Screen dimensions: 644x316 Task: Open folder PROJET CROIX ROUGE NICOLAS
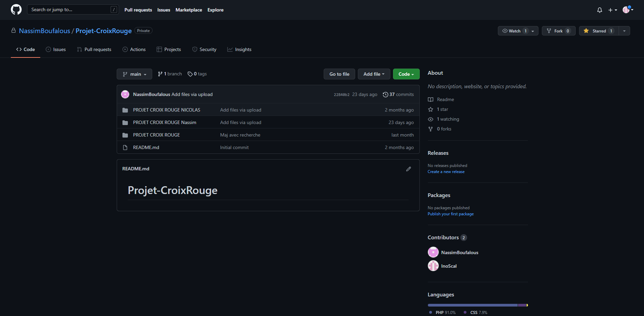click(167, 110)
